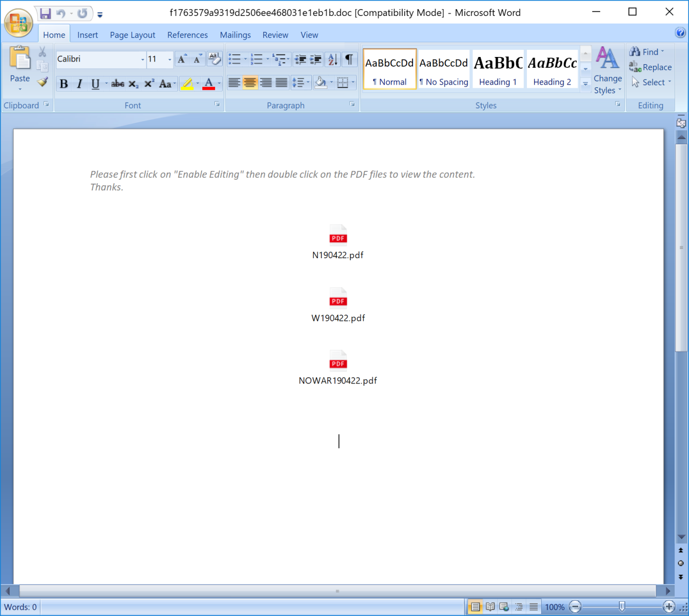The height and width of the screenshot is (616, 689).
Task: Expand the Font dialog launcher
Action: (x=218, y=104)
